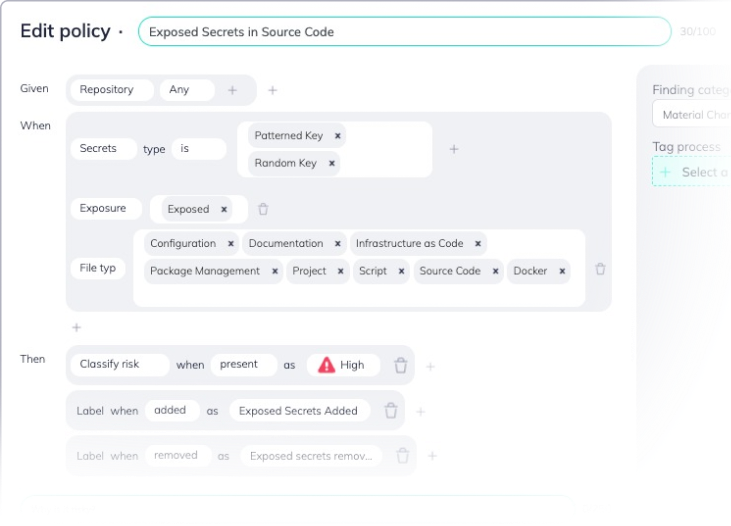Remove the Docker file type tag
Viewport: 731px width, 526px height.
point(563,271)
